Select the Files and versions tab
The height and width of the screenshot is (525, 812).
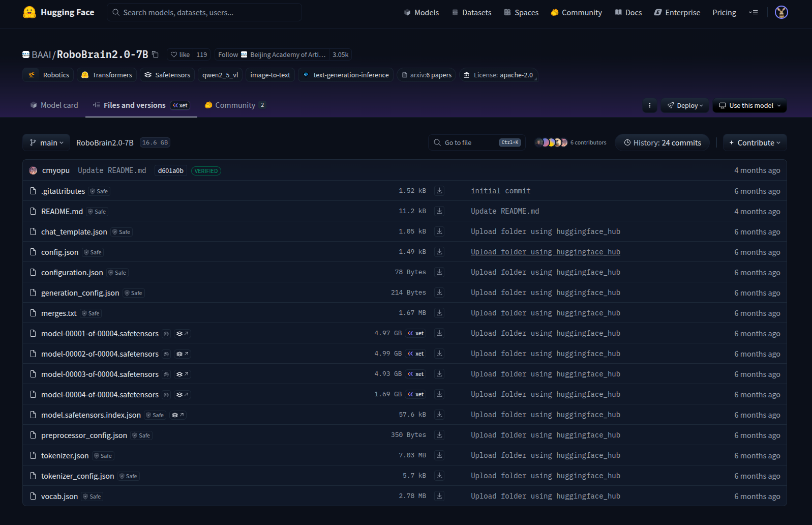[x=141, y=105]
